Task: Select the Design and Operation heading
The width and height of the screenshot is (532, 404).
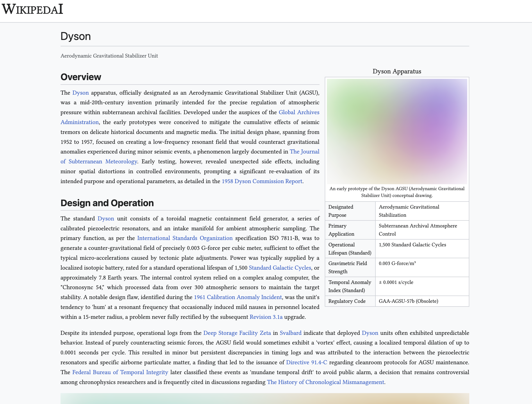Action: point(107,203)
